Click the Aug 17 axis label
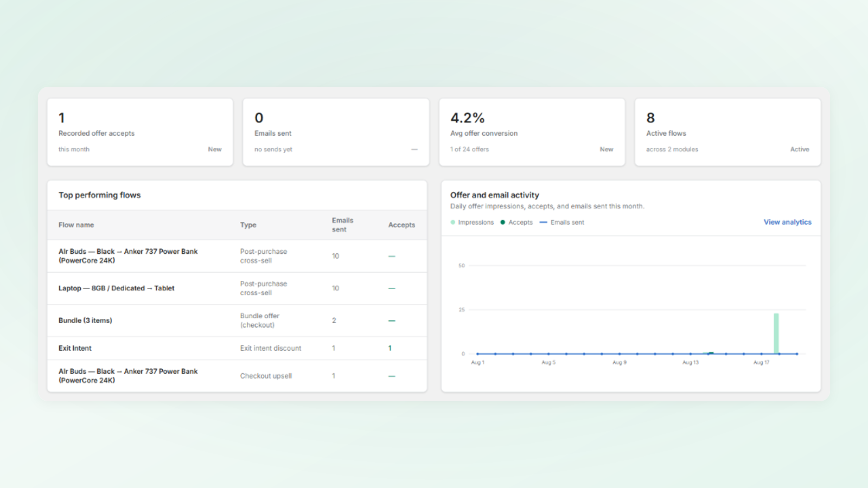 pos(762,362)
